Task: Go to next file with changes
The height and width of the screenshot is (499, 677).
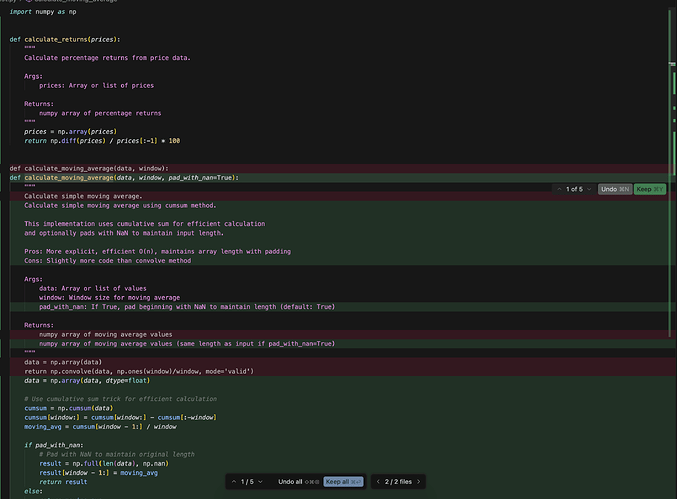Action: click(418, 482)
